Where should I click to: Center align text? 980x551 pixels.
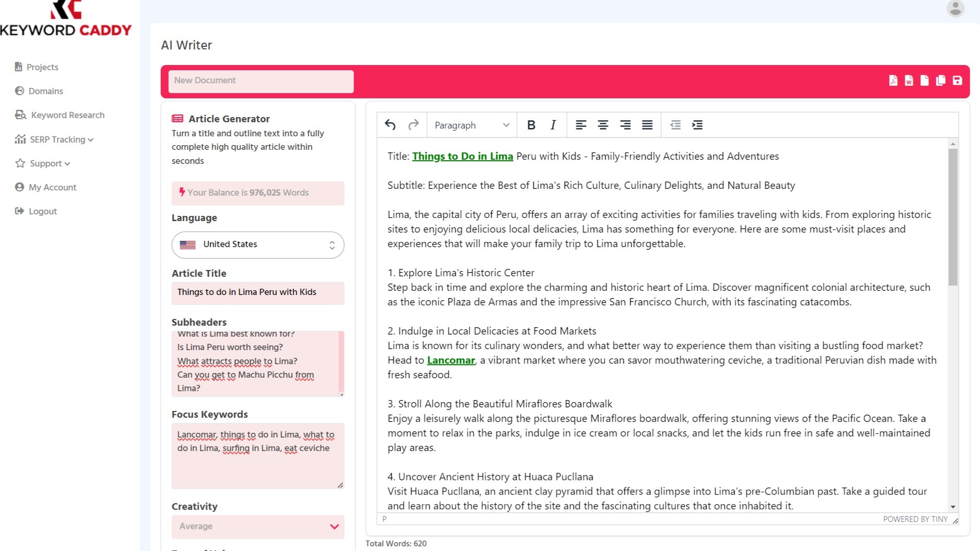[x=603, y=125]
